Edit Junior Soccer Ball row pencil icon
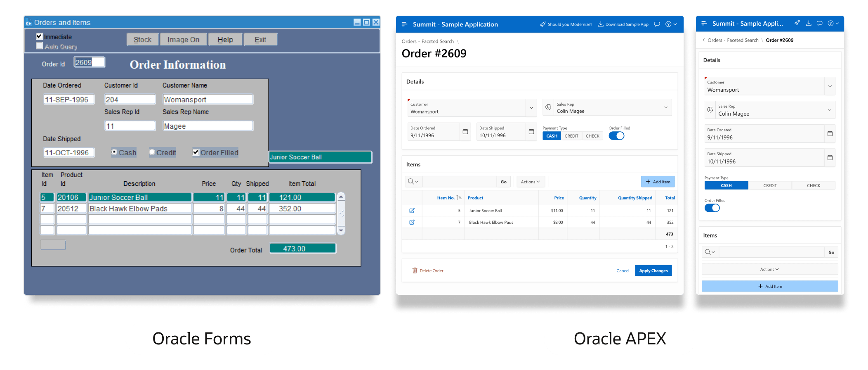The height and width of the screenshot is (370, 868). coord(412,211)
